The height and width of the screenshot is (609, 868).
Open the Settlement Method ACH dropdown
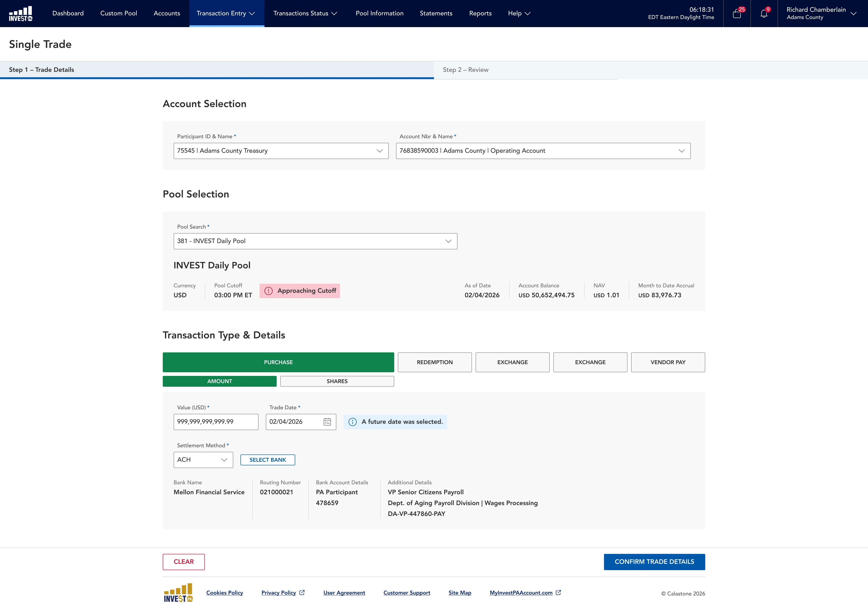coord(203,460)
